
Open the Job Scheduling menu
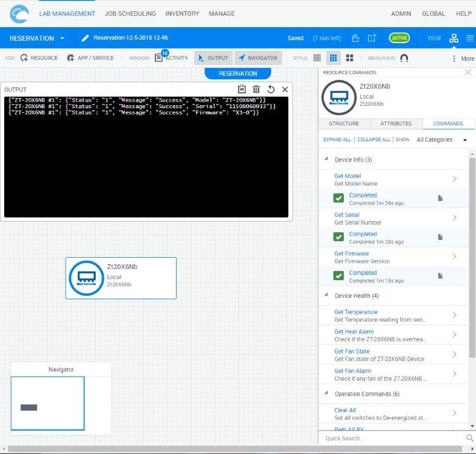tap(130, 14)
